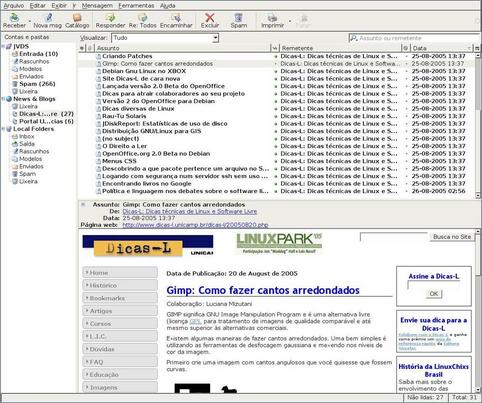Screen dimensions: 482x403
Task: Collapse the JVDS account tree
Action: (3, 46)
